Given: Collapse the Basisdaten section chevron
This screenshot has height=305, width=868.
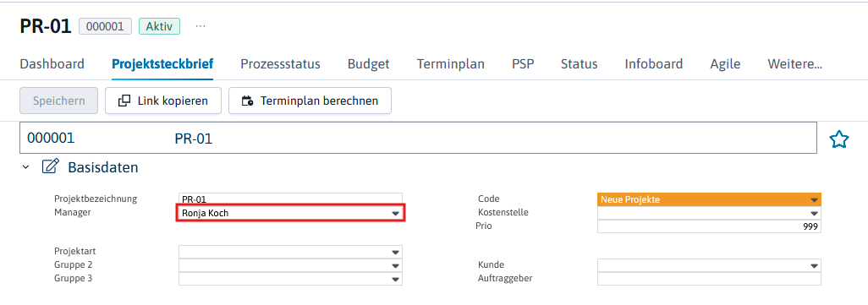Looking at the screenshot, I should click(25, 167).
